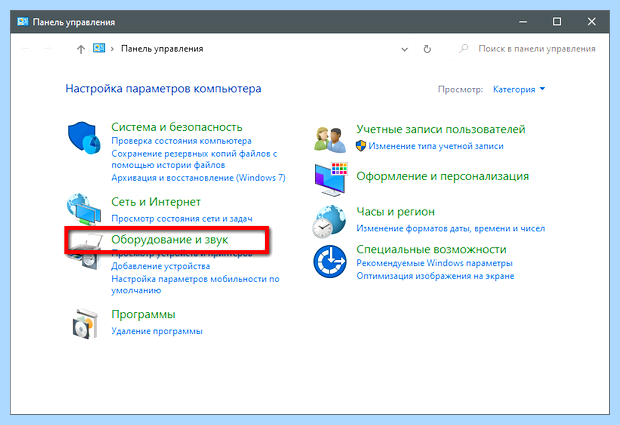Expand the address bar history dropdown
Viewport: 620px width, 425px height.
tap(404, 49)
